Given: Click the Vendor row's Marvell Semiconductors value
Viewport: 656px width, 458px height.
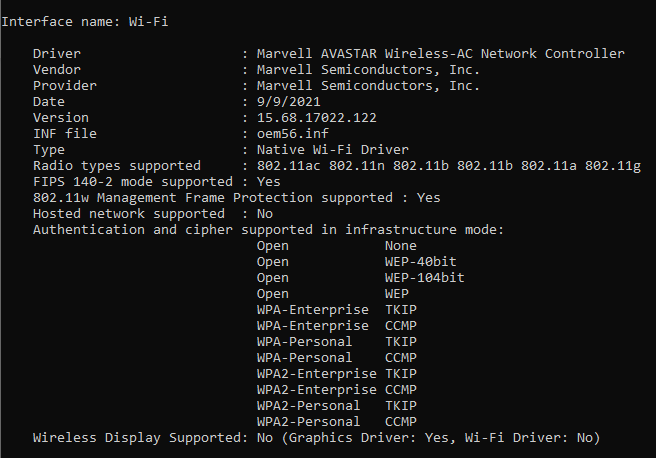Looking at the screenshot, I should 368,70.
